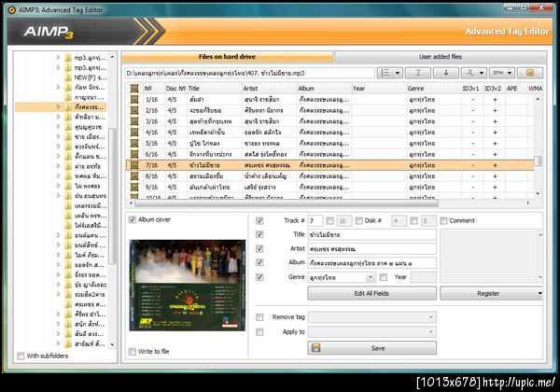
Task: Click the rename text-cursor toolbar button
Action: coord(418,73)
